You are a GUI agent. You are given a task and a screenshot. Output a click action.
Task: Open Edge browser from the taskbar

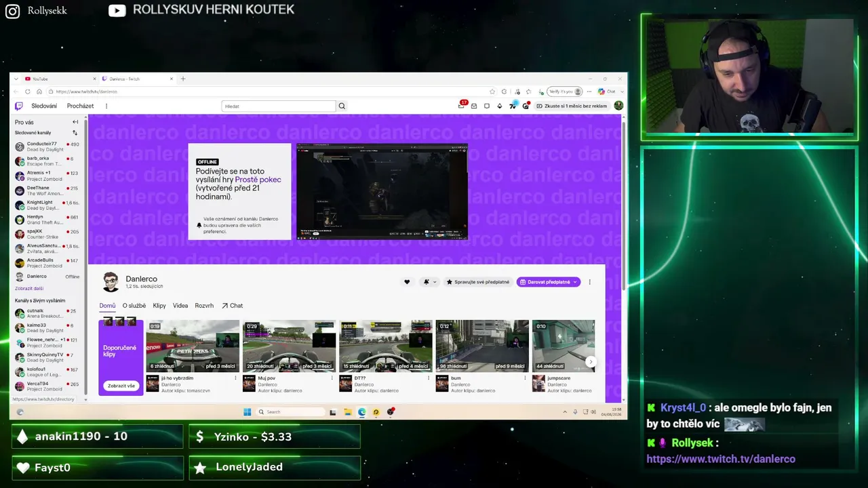(x=361, y=411)
